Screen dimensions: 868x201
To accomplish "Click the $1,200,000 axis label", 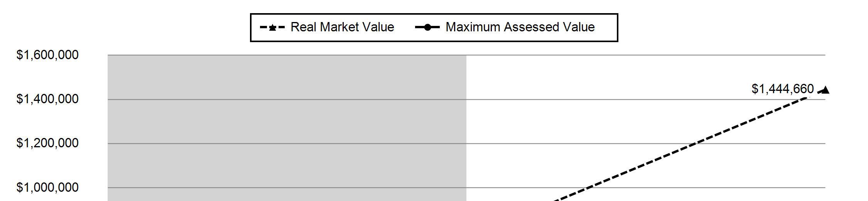I will [47, 143].
